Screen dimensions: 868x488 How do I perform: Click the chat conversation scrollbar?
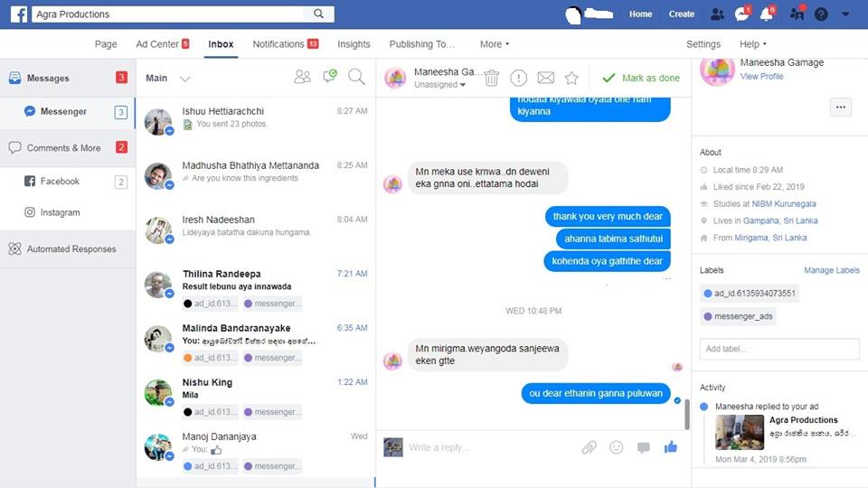coord(687,414)
